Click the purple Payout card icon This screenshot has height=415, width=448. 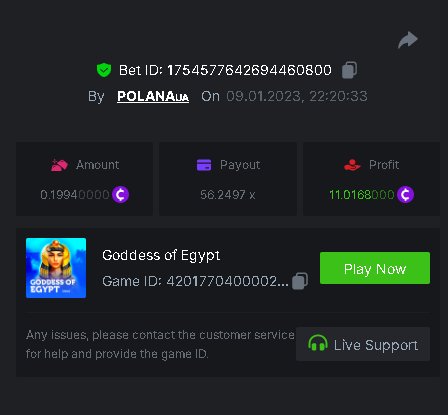point(204,165)
